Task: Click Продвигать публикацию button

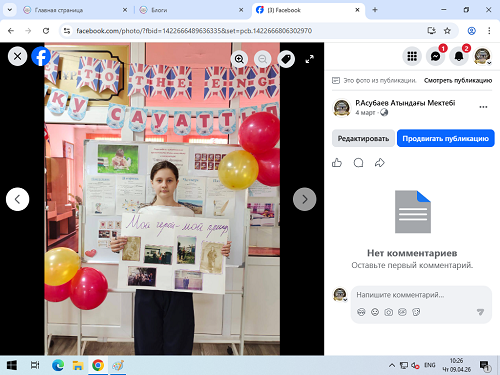Action: pyautogui.click(x=446, y=138)
